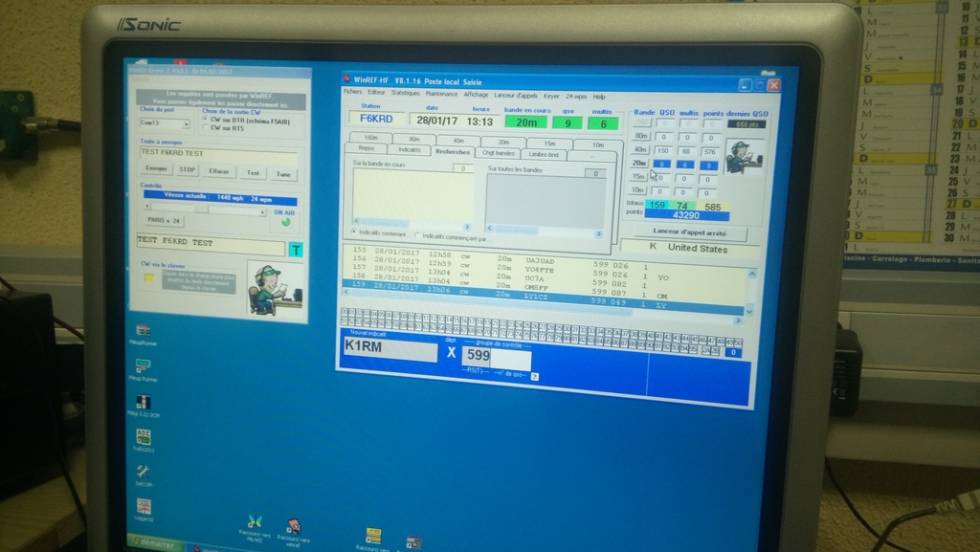The width and height of the screenshot is (980, 552).
Task: Click the operator cartoon in WinREF stats panel
Action: [x=742, y=157]
